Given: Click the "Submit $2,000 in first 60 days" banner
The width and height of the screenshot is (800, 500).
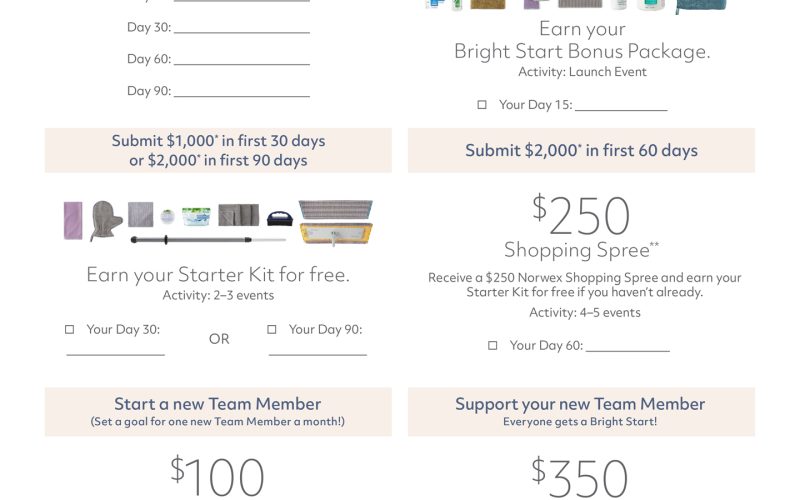Looking at the screenshot, I should click(581, 150).
